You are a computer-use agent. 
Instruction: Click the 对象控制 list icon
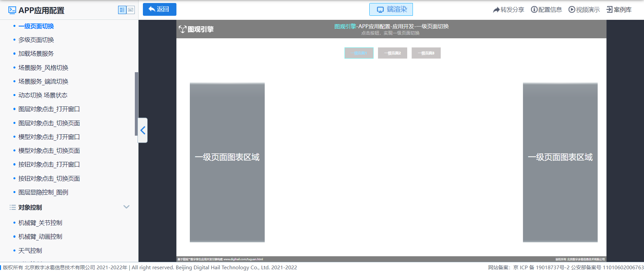[13, 208]
